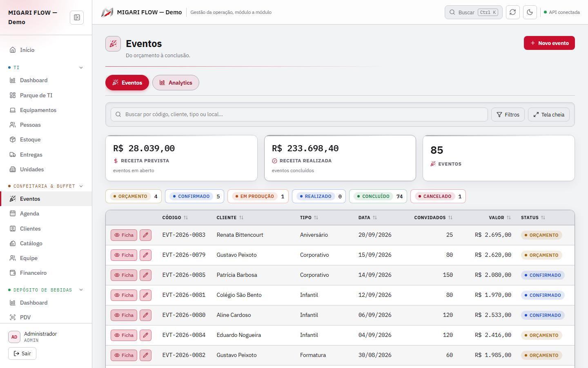Edit event EVT-2026-0084 pencil icon

tap(146, 335)
